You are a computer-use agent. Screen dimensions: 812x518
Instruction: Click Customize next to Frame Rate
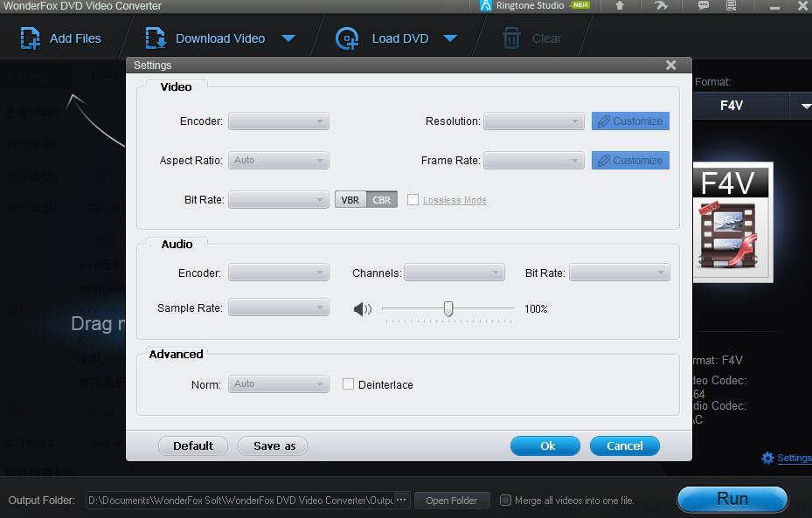(x=630, y=161)
